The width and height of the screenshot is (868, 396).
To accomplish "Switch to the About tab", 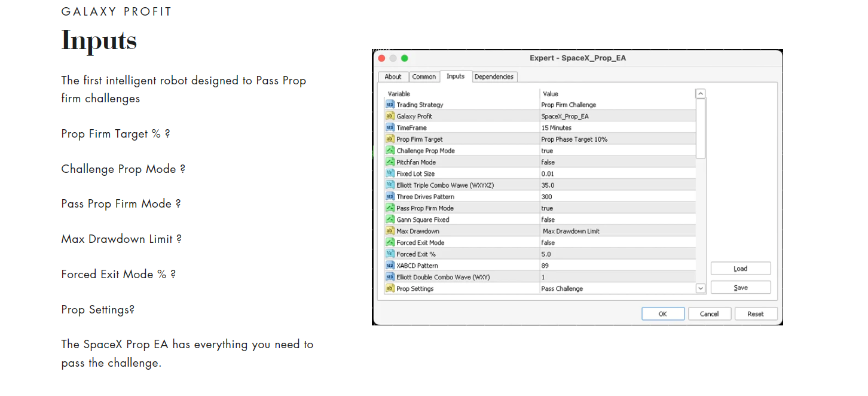I will (393, 77).
